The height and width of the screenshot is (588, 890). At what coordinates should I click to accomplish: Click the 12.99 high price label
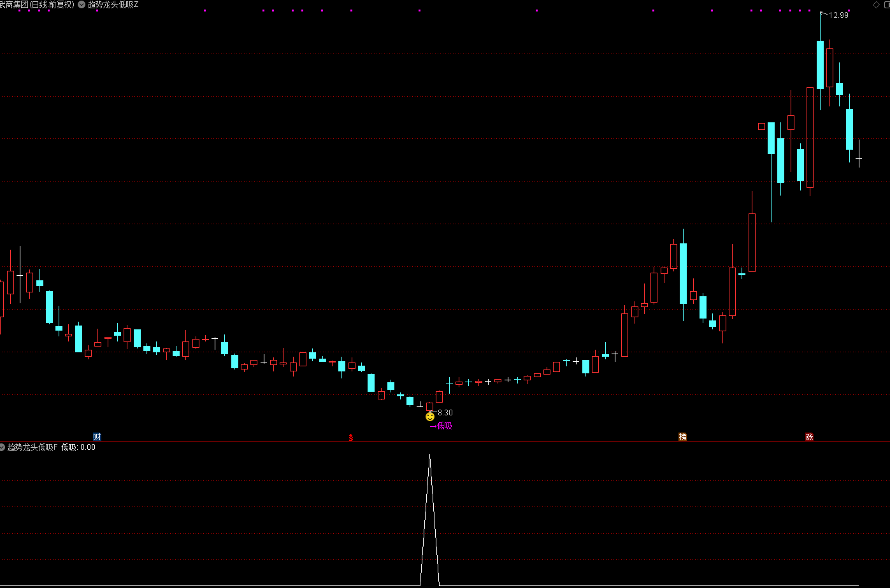[838, 15]
